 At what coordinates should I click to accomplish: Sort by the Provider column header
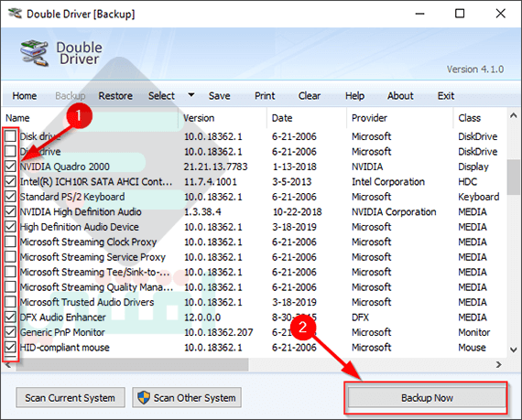click(x=400, y=118)
